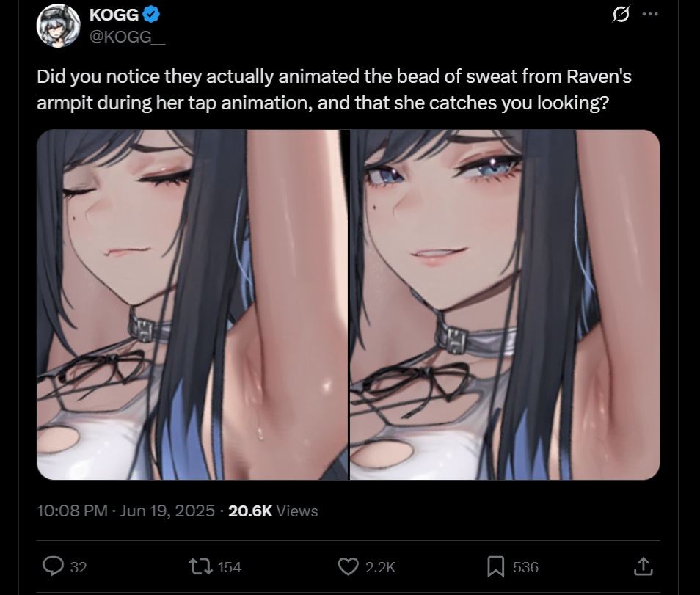
Task: Click the blue verified badge
Action: pyautogui.click(x=151, y=15)
